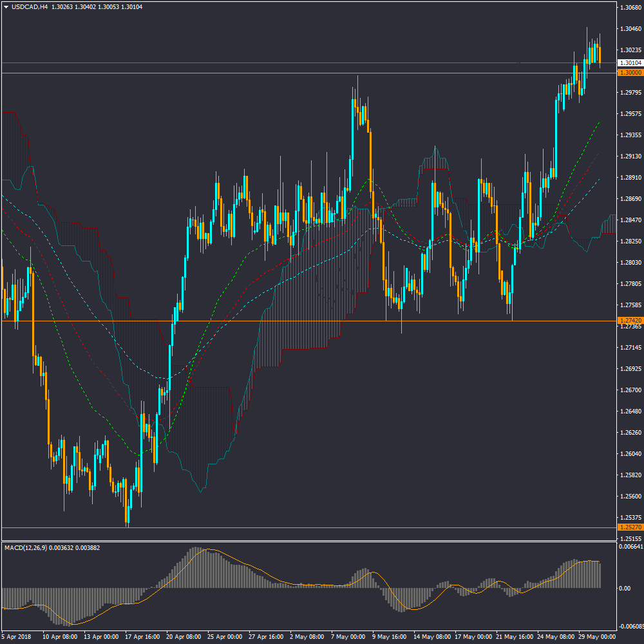This screenshot has width=644, height=644.
Task: Click the 1.30680 price scale label
Action: pos(630,8)
